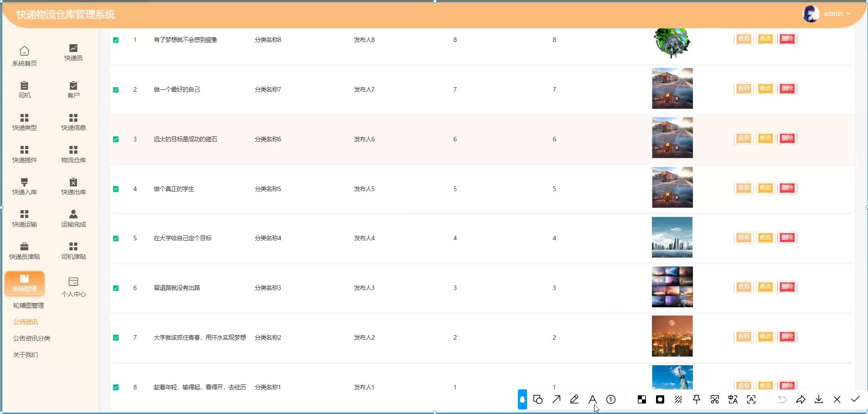The image size is (868, 414).
Task: Click 修改 button for row 5
Action: (x=765, y=238)
